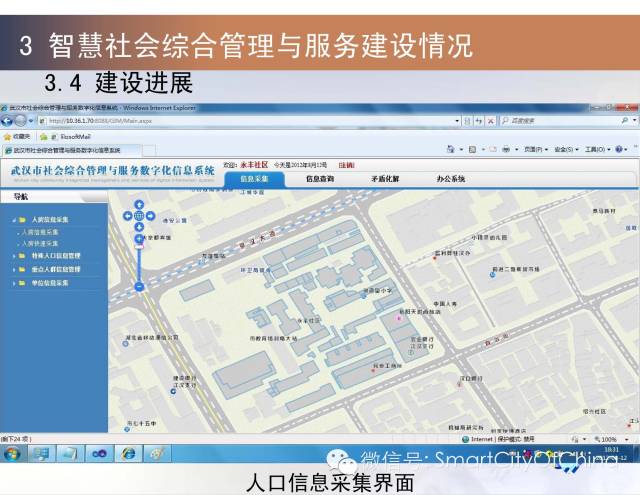Click the browser search box
This screenshot has height=495, width=640.
(563, 121)
